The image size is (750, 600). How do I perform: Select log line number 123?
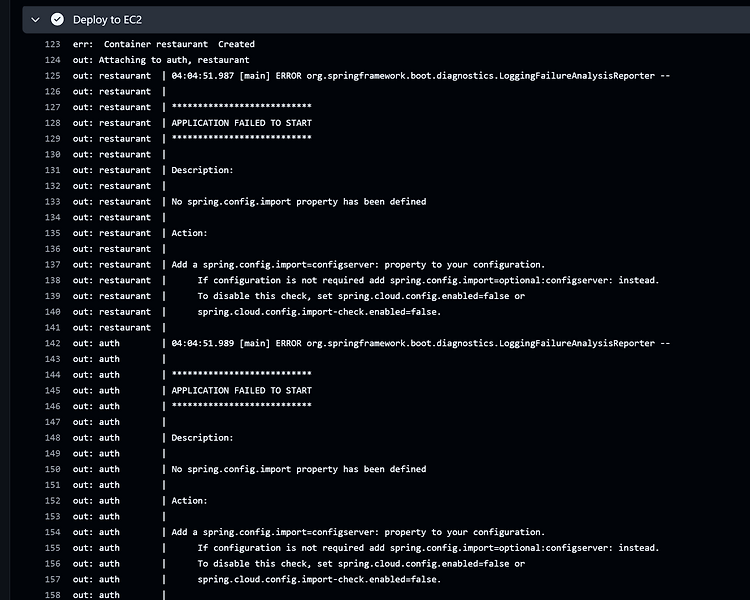(53, 44)
